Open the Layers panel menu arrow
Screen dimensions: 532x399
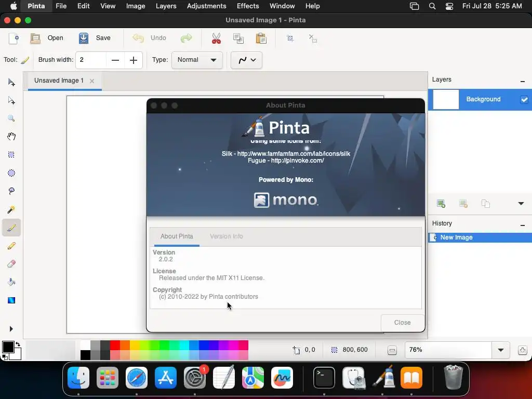[x=521, y=204]
